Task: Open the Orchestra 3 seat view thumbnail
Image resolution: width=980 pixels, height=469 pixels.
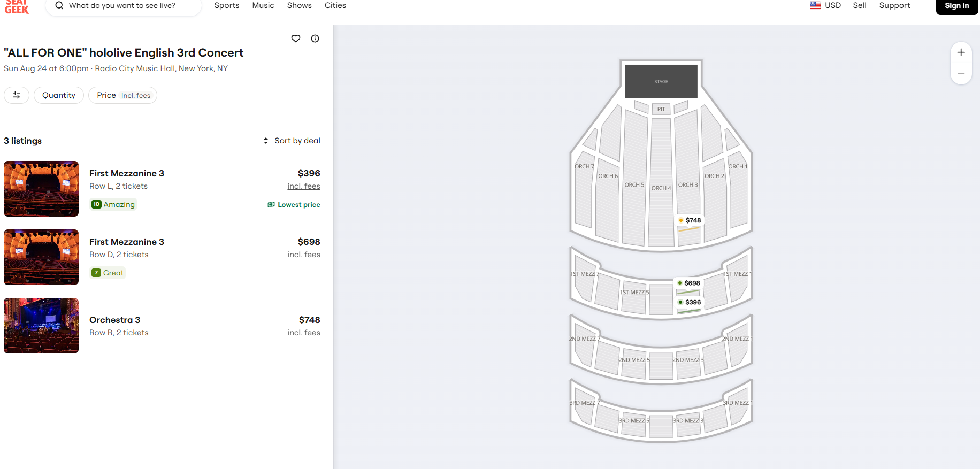Action: tap(41, 326)
